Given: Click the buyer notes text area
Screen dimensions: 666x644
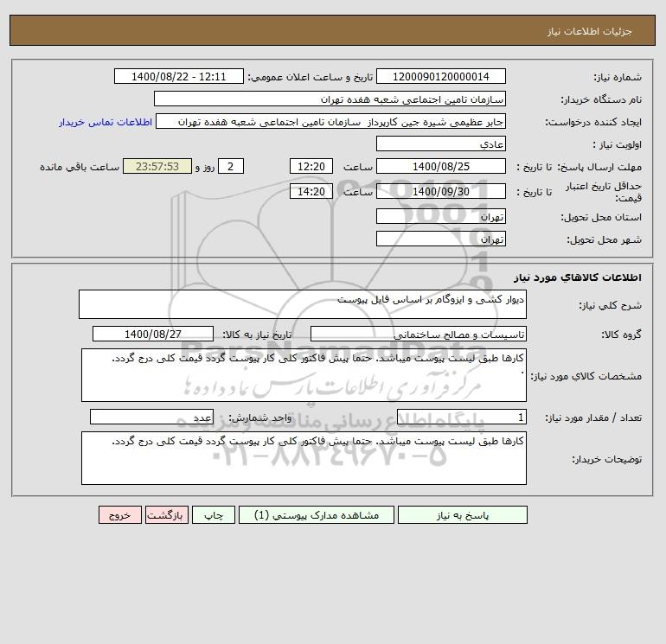Looking at the screenshot, I should [x=304, y=458].
